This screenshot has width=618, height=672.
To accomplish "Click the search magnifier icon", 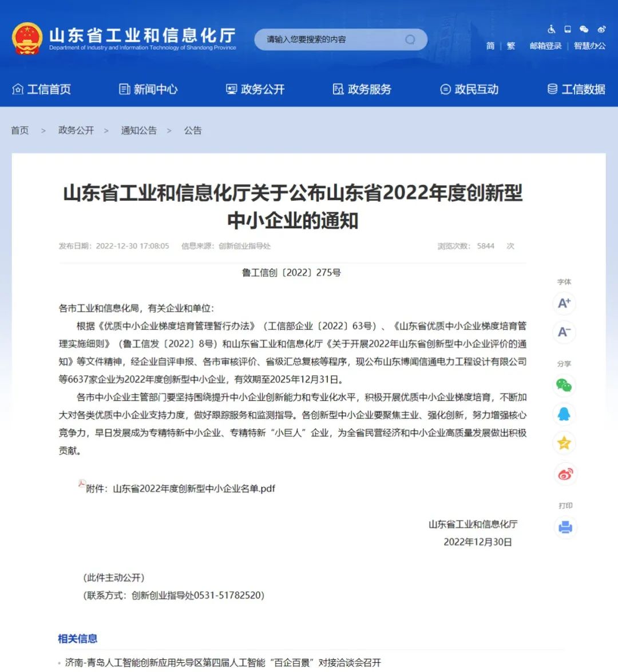I will point(410,39).
